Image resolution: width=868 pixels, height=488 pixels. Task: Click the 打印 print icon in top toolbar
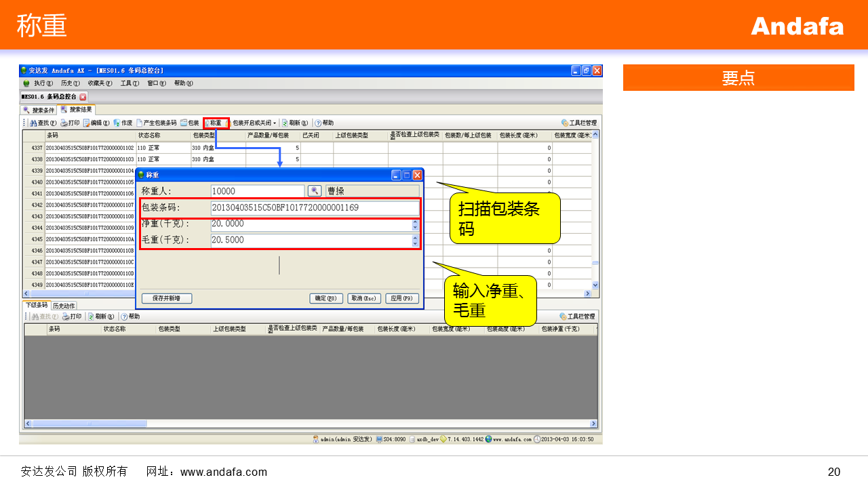pos(70,123)
